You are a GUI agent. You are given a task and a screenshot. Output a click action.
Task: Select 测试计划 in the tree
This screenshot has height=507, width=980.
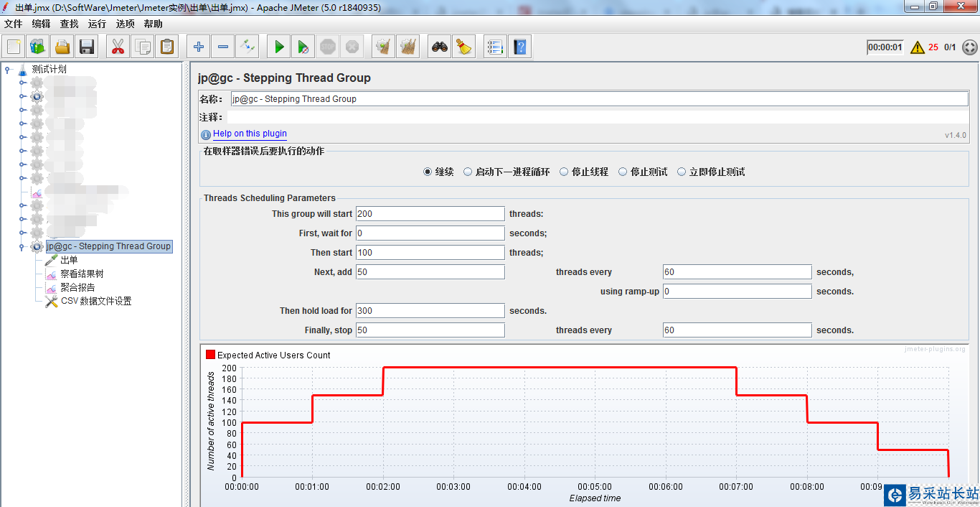tap(49, 70)
